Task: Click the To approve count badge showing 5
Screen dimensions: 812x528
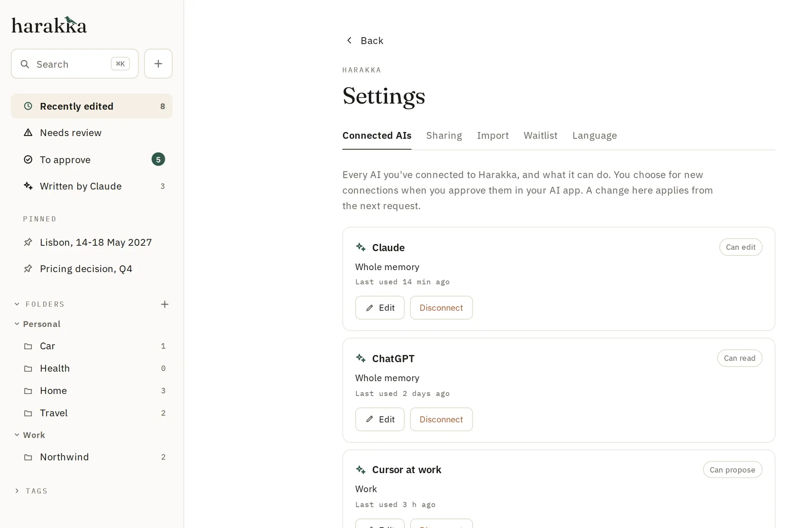Action: click(158, 159)
